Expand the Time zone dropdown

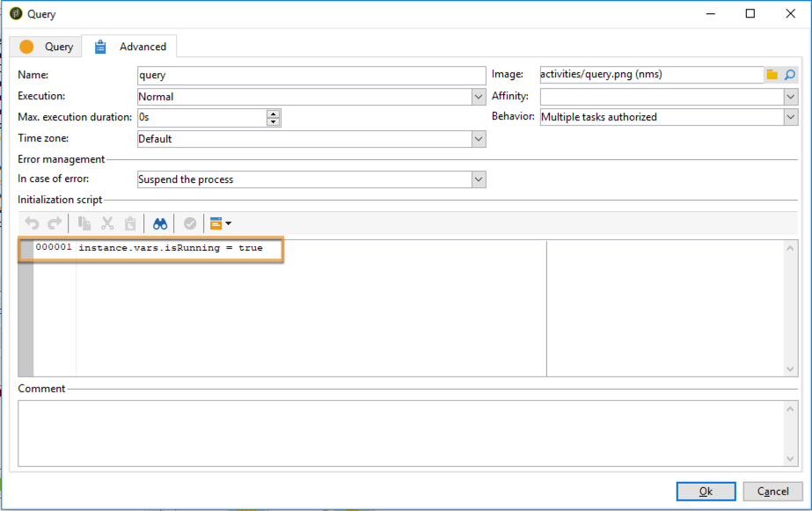479,139
